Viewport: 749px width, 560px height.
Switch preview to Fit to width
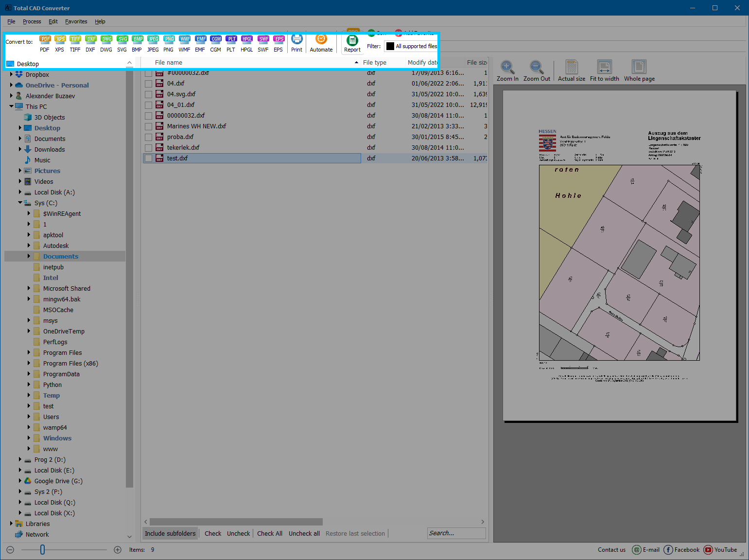[604, 70]
